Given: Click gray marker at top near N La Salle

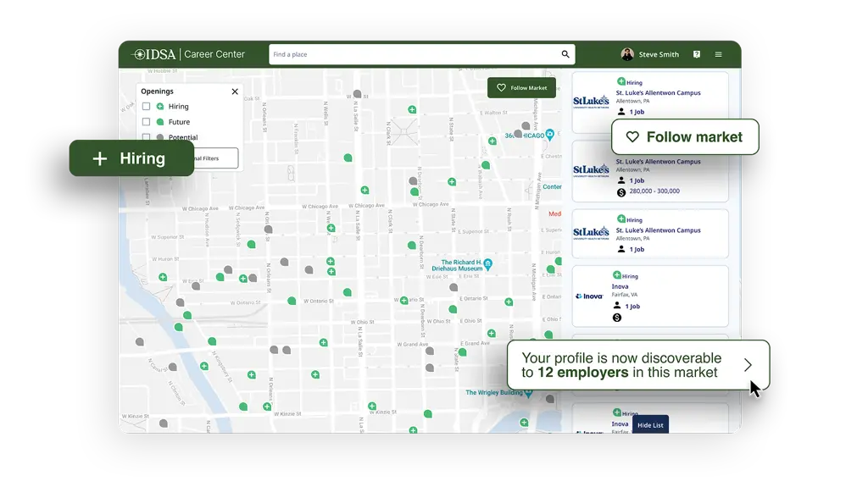Looking at the screenshot, I should 358,94.
